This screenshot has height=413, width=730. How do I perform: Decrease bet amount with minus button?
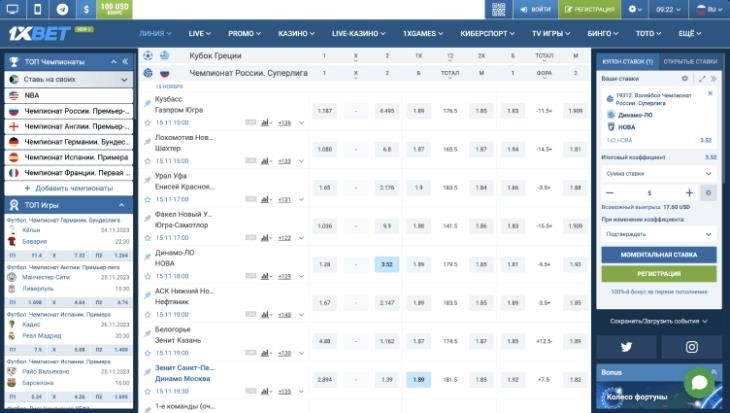point(610,193)
